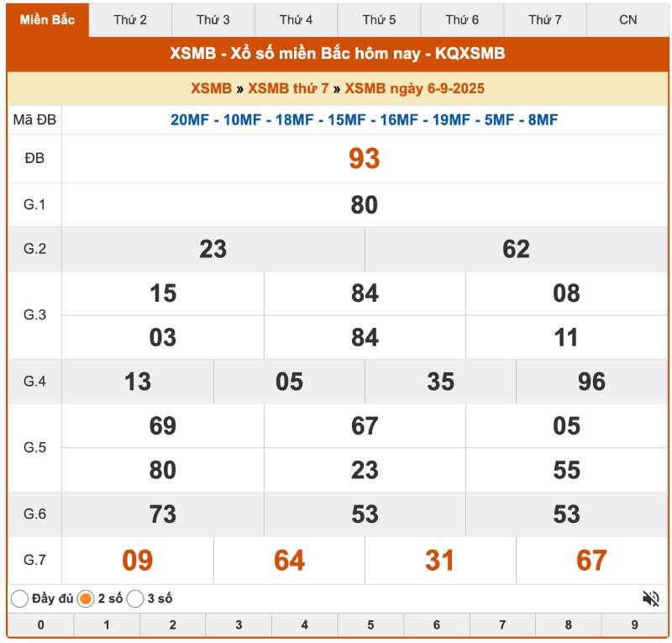The width and height of the screenshot is (672, 643).
Task: Switch to the Thứ 3 tab
Action: pyautogui.click(x=213, y=19)
